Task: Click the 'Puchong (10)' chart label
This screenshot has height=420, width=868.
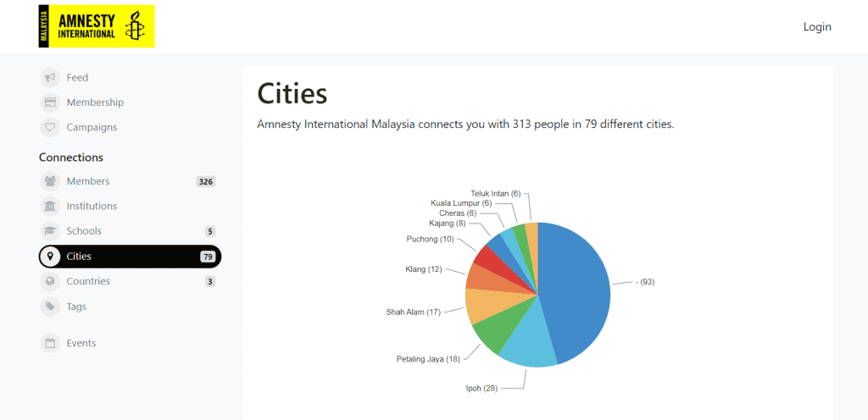Action: [x=430, y=240]
